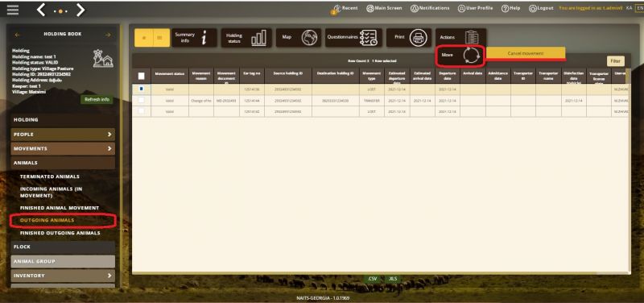The image size is (644, 303).
Task: Check the row with ear tag 12514144
Action: coord(142,100)
